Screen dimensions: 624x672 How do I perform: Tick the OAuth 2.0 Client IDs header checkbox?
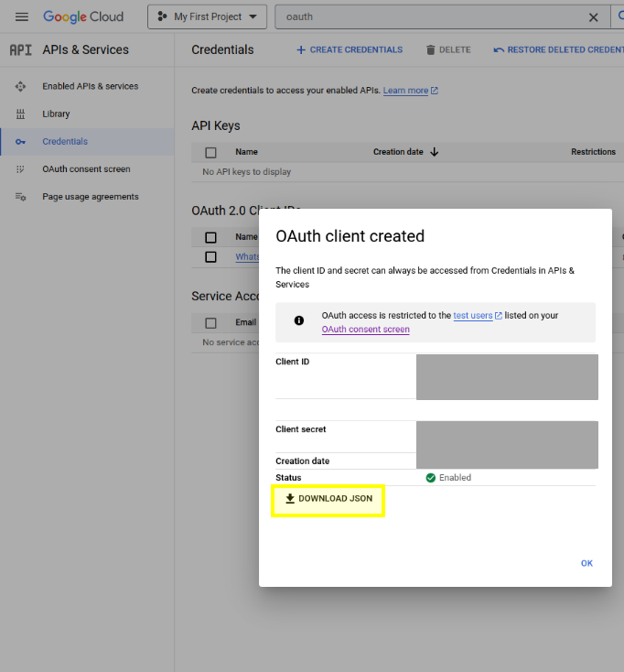point(210,237)
